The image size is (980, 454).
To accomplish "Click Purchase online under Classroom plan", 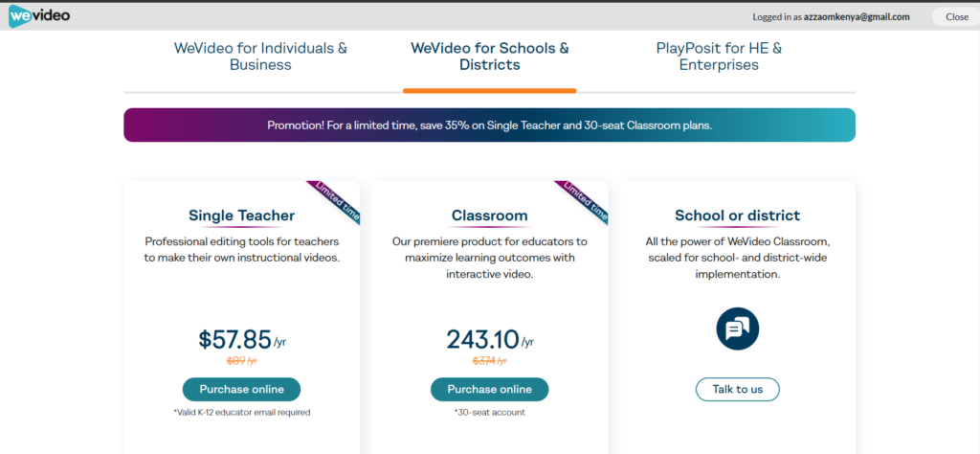I will click(x=489, y=389).
